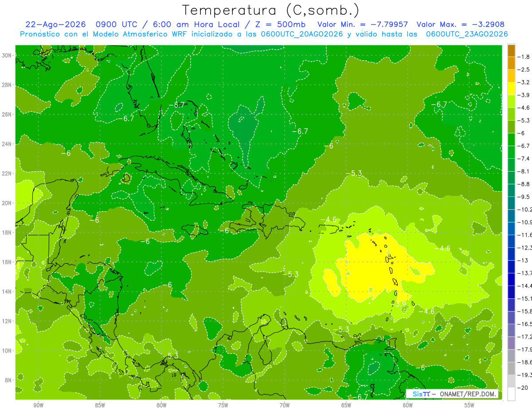Image resolution: width=532 pixels, height=411 pixels.
Task: Click the 26N latitude axis label
Action: tap(7, 114)
